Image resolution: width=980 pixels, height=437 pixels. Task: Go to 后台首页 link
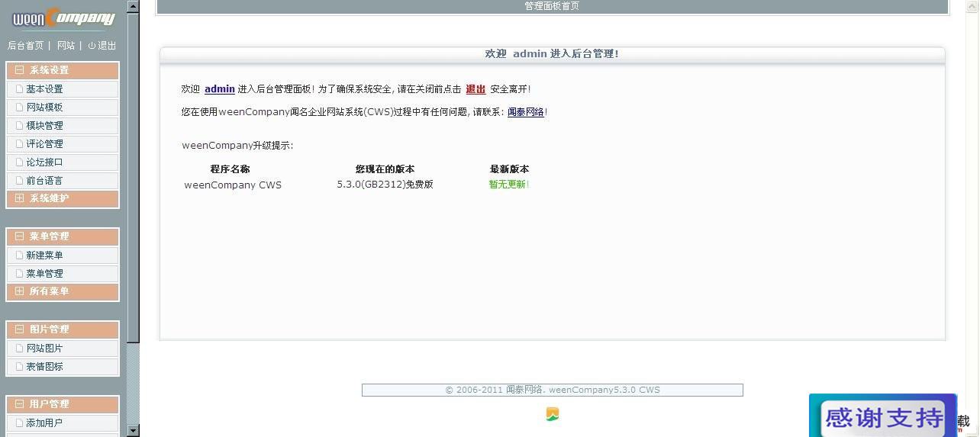pos(26,46)
